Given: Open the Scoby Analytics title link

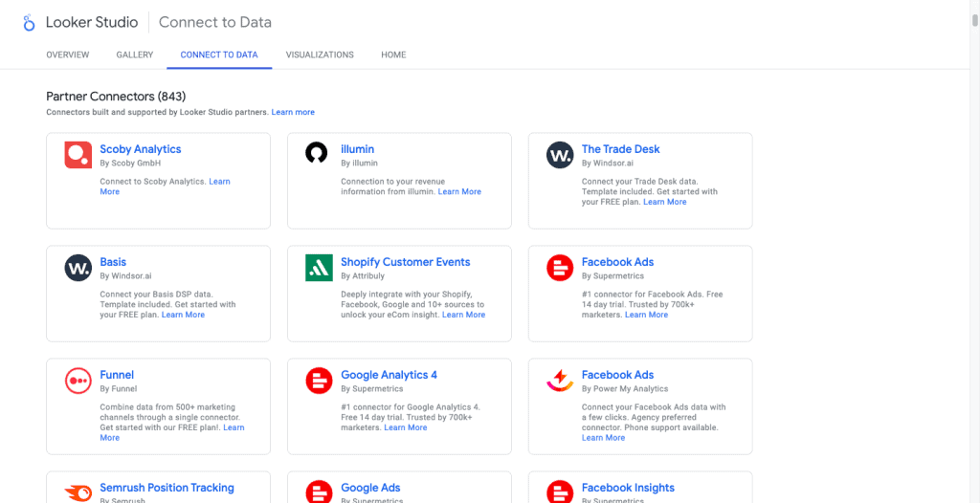Looking at the screenshot, I should coord(141,149).
